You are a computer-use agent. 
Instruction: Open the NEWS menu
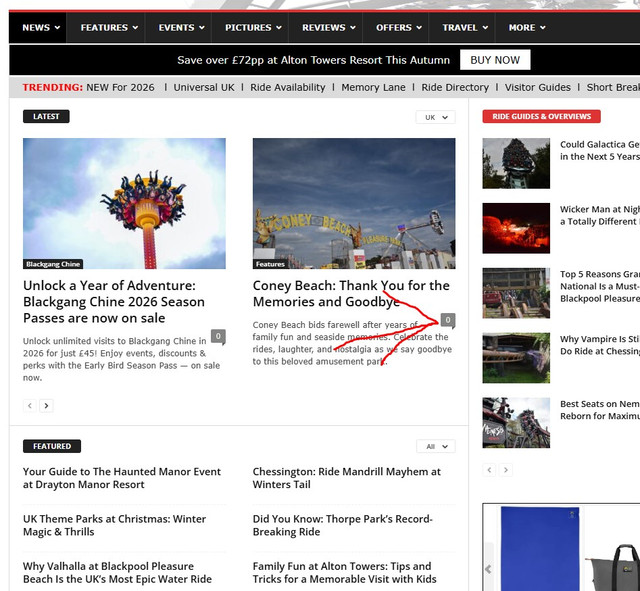pyautogui.click(x=41, y=27)
